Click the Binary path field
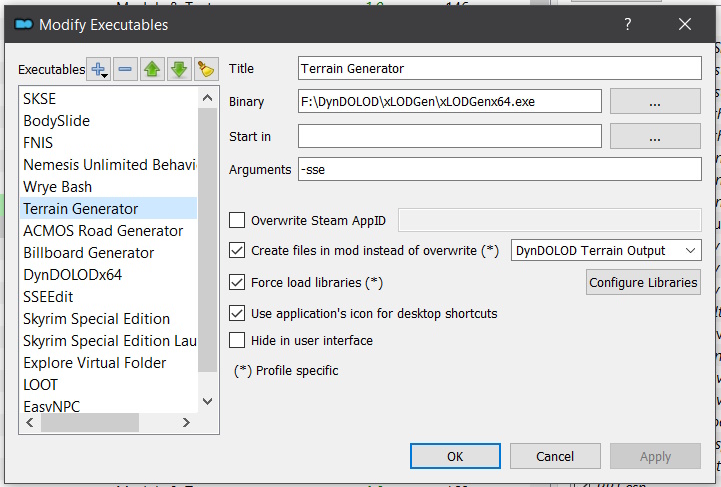 coord(450,101)
